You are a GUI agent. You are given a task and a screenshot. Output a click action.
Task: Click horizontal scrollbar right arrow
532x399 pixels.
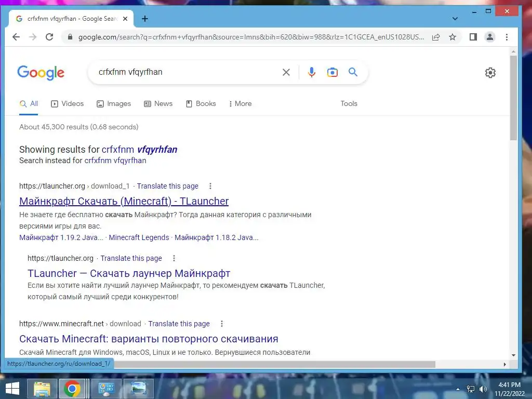505,364
